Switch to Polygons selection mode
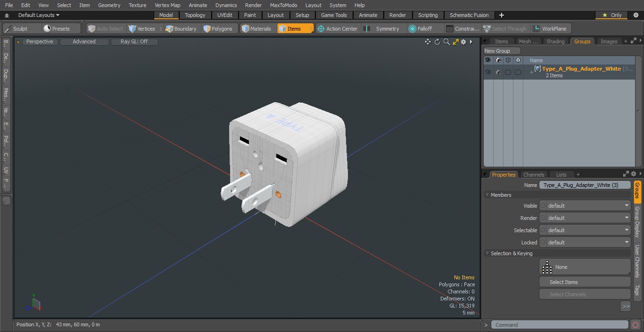 point(219,29)
